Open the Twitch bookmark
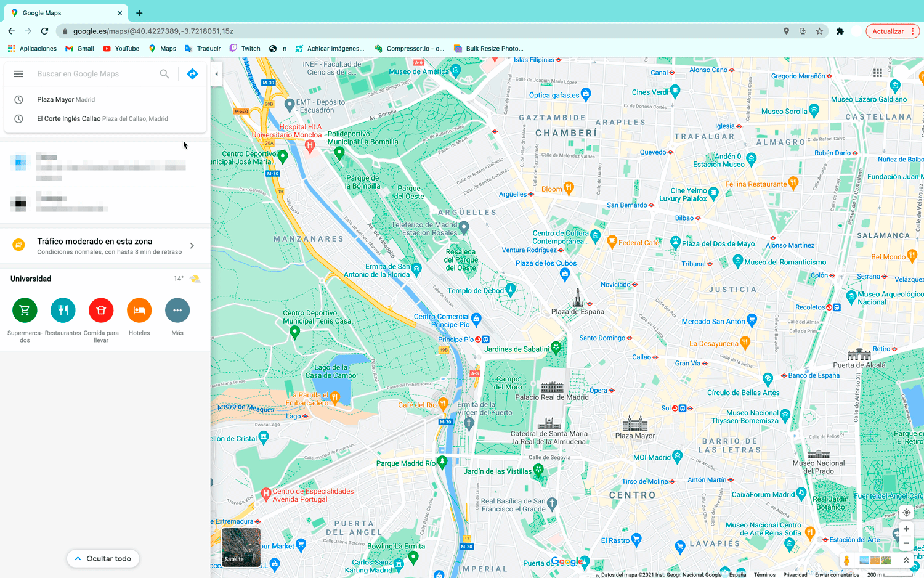Image resolution: width=924 pixels, height=578 pixels. point(245,49)
